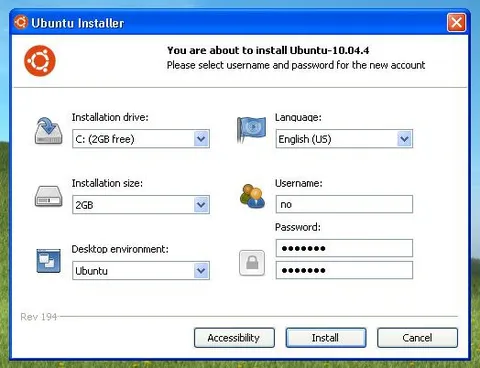The height and width of the screenshot is (368, 480).
Task: Click the 'Desktop environment:' label
Action: [120, 249]
